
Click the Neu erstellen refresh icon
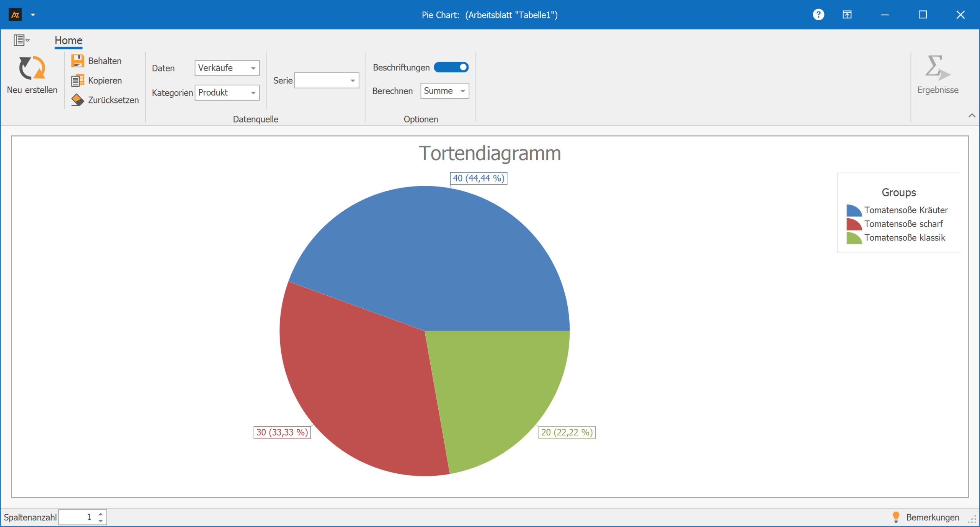pos(32,68)
